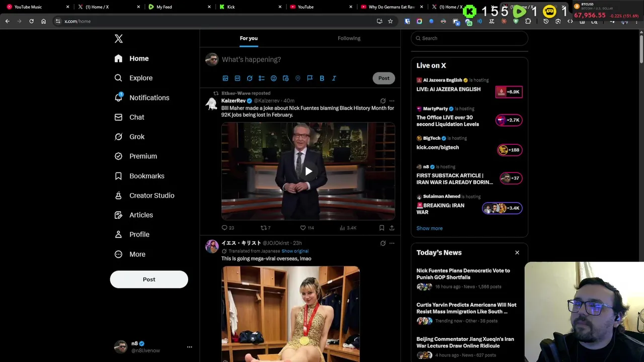
Task: Reload the page in browser toolbar
Action: pyautogui.click(x=31, y=21)
